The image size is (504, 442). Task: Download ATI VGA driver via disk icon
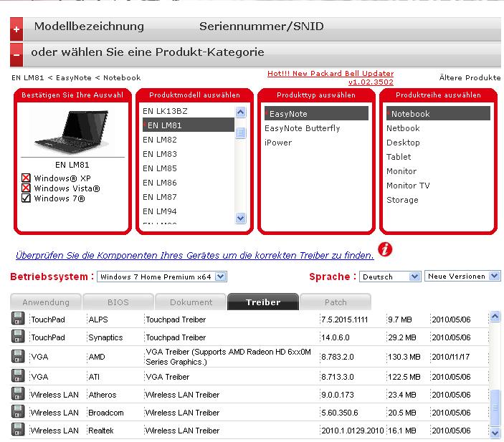click(x=18, y=376)
